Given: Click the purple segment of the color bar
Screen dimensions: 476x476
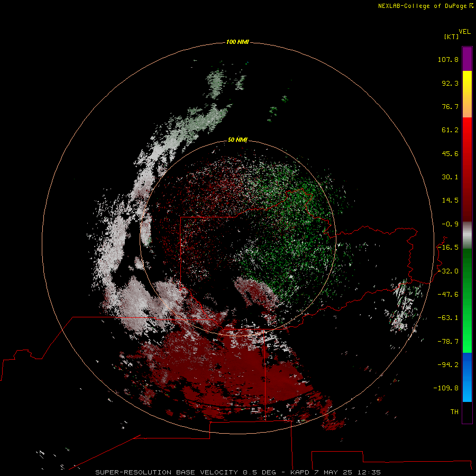Looking at the screenshot, I should tap(467, 59).
